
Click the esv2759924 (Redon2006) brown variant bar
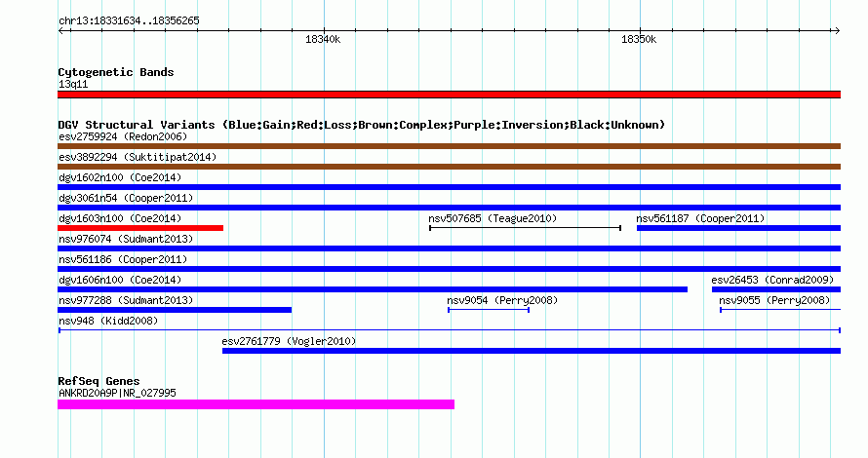(449, 146)
